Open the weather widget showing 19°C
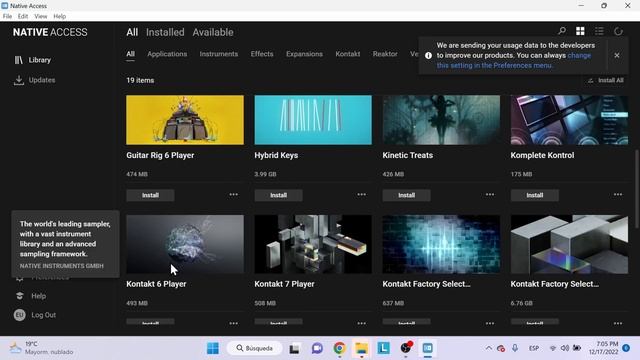 [42, 348]
